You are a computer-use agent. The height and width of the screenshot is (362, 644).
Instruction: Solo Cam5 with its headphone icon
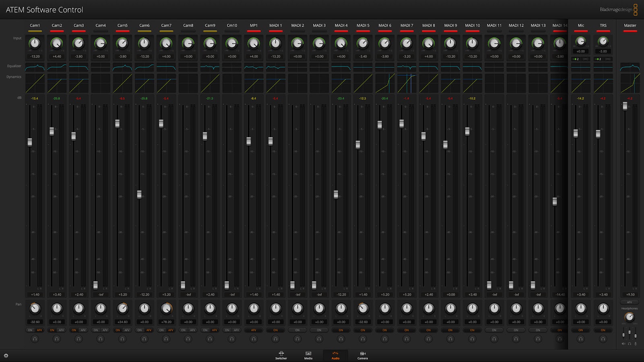(122, 339)
